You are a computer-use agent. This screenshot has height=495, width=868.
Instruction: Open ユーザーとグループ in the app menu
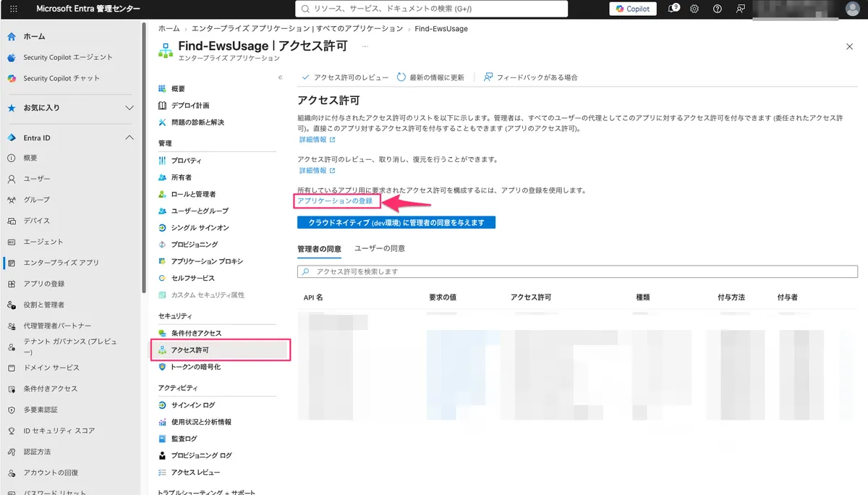[200, 211]
